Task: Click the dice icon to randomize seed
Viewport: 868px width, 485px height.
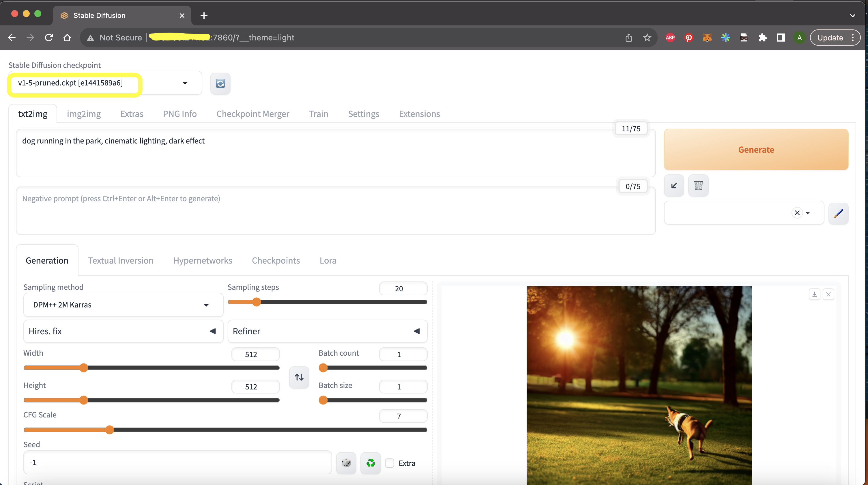Action: pos(346,463)
